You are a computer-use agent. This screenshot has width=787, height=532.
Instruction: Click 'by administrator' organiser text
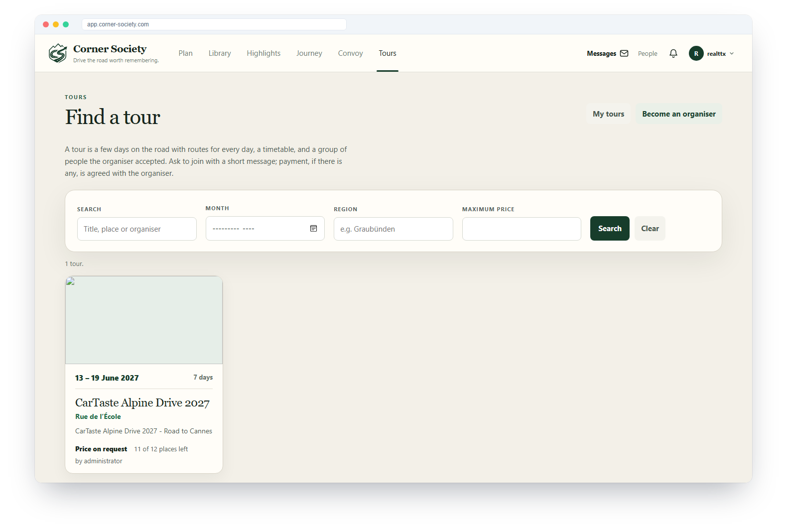99,461
